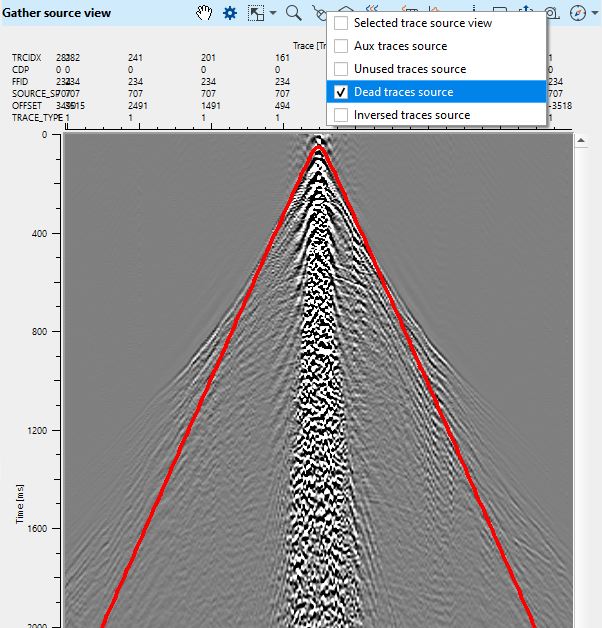The image size is (602, 628).
Task: Click the TRACE_TYPE header label
Action: tap(37, 118)
